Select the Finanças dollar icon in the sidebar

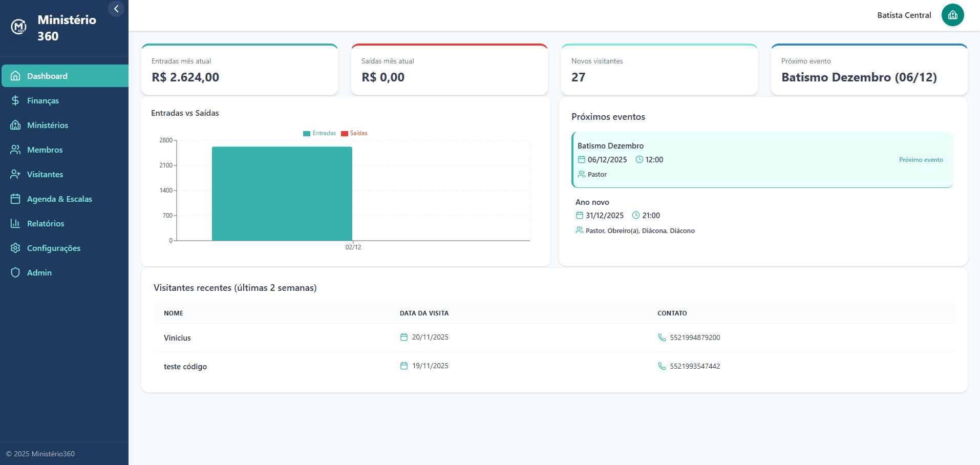15,100
